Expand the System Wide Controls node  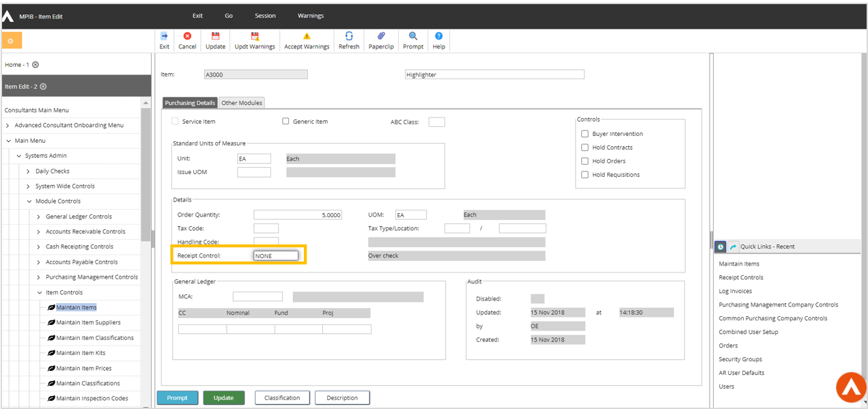pos(28,186)
